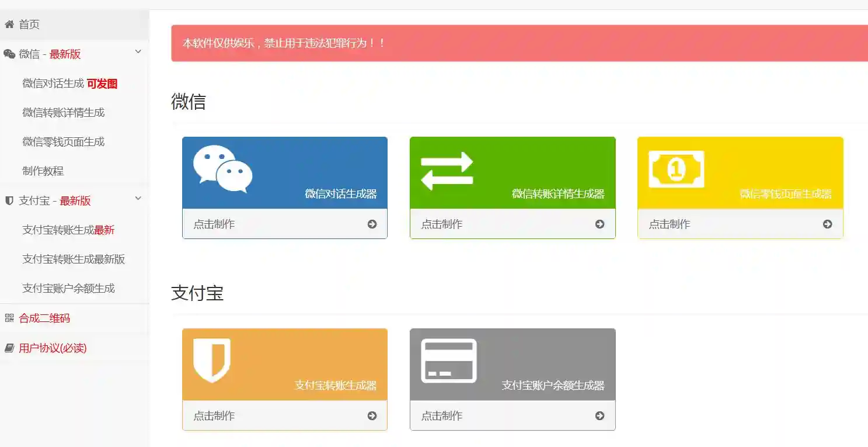The image size is (868, 447).
Task: Open 制作教程 from the sidebar
Action: [43, 171]
